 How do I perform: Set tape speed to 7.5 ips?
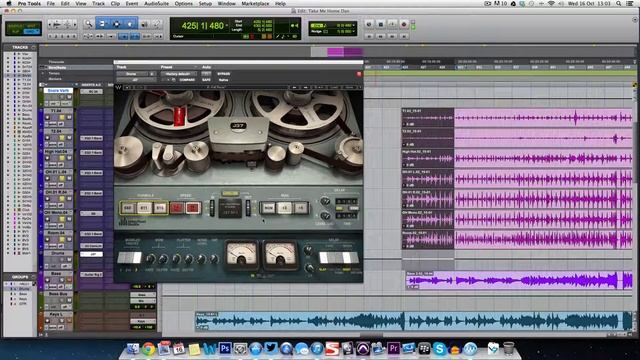click(177, 208)
